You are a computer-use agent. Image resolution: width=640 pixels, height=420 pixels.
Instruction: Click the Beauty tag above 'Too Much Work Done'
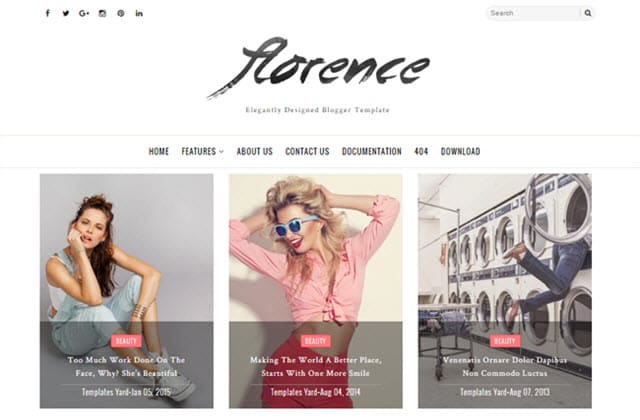click(126, 341)
